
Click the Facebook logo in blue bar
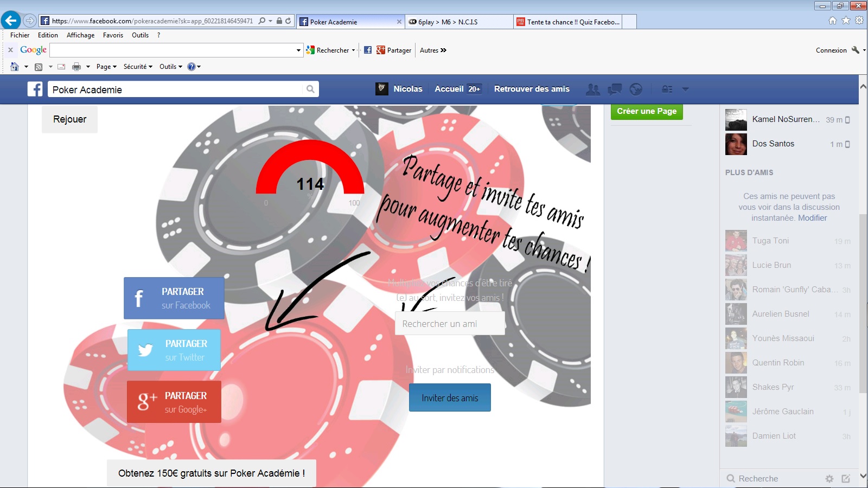[x=35, y=89]
